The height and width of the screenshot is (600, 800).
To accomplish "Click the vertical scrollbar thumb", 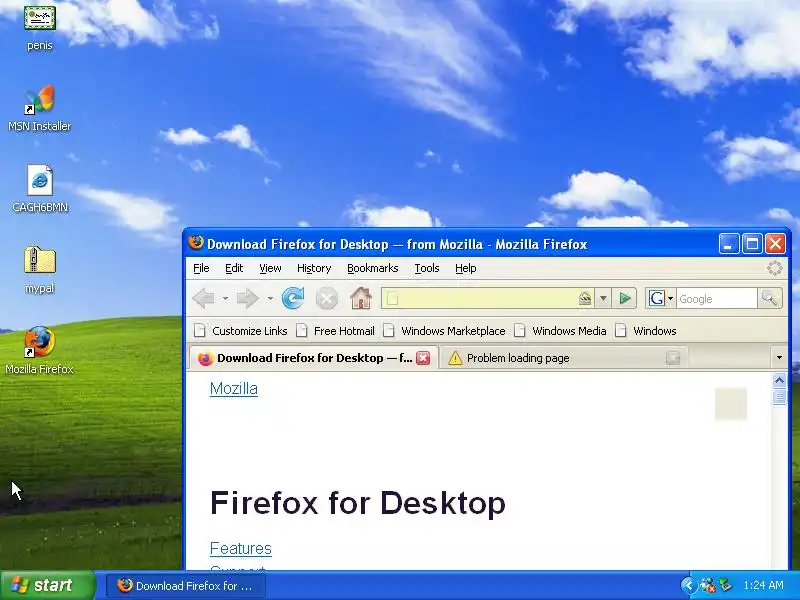I will click(779, 397).
